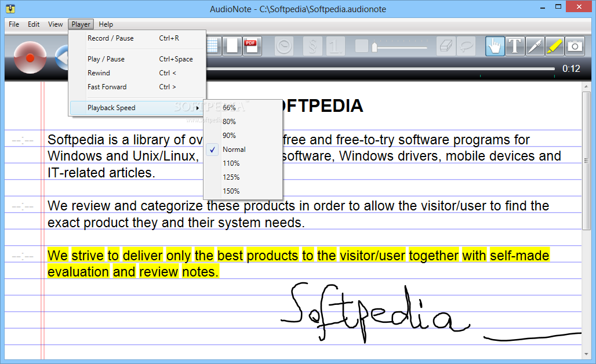
Task: Click the partly hidden blue back arrow button
Action: [61, 58]
